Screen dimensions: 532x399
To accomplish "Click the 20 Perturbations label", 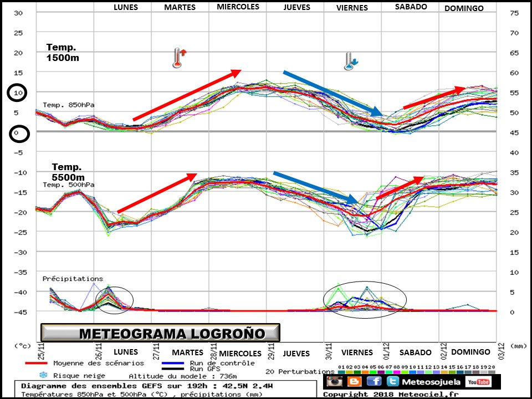I will [x=300, y=371].
